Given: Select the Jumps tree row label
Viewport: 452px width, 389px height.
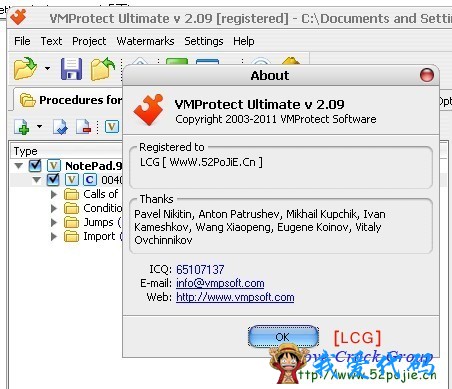Looking at the screenshot, I should tap(103, 222).
